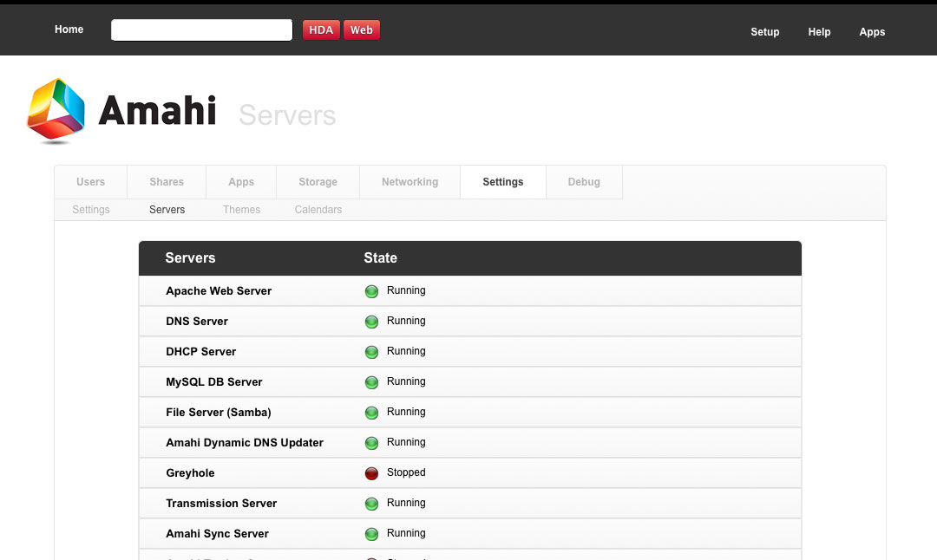
Task: Expand the Apache Web Server row
Action: pos(469,290)
